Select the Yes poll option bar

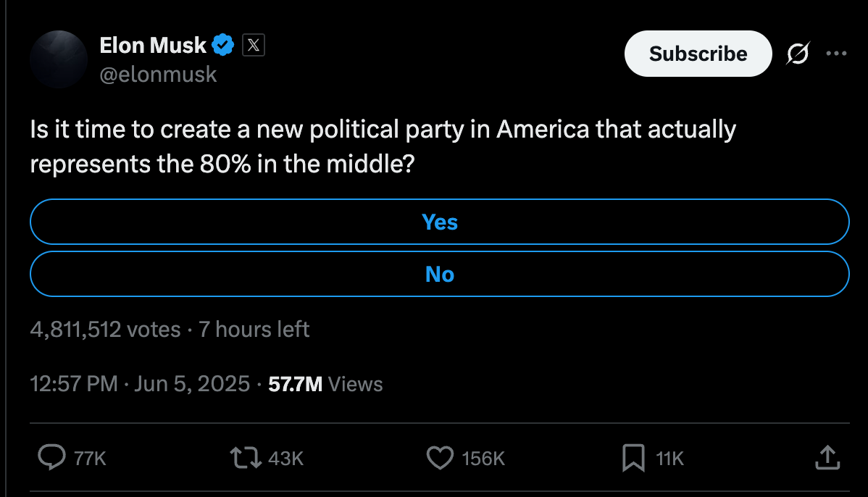(x=440, y=222)
